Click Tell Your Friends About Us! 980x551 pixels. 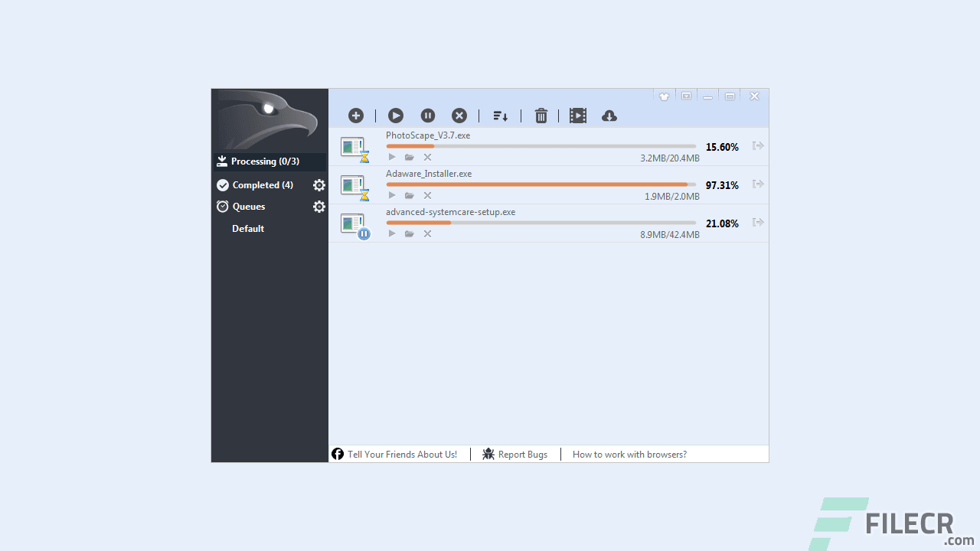click(402, 454)
